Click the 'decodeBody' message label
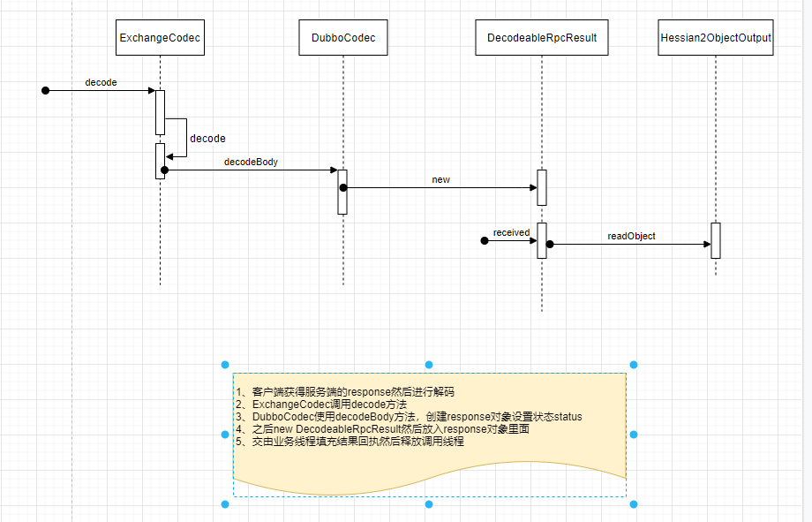 (252, 162)
